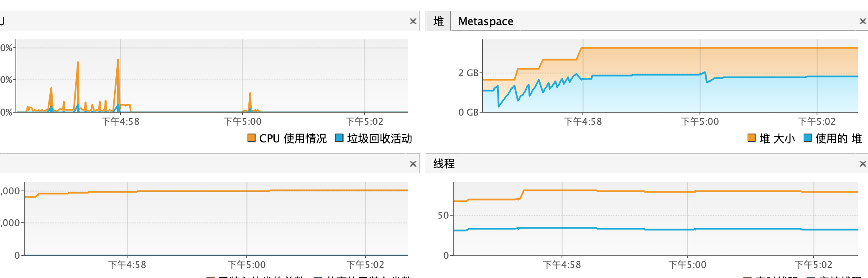
Task: Toggle the 使用的 堆 legend checkbox
Action: tap(808, 138)
